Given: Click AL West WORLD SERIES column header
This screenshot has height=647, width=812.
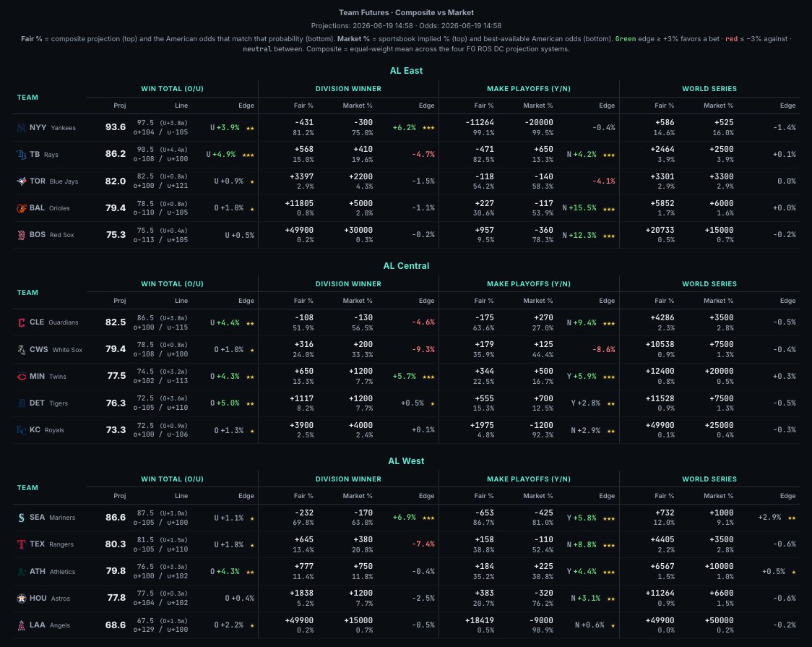Looking at the screenshot, I should coord(709,479).
